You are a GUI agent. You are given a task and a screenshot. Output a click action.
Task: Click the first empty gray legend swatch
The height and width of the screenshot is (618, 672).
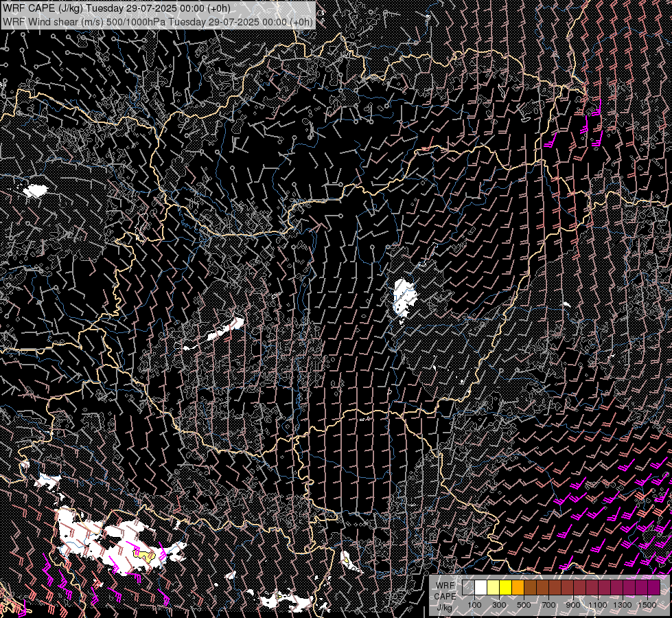[468, 588]
